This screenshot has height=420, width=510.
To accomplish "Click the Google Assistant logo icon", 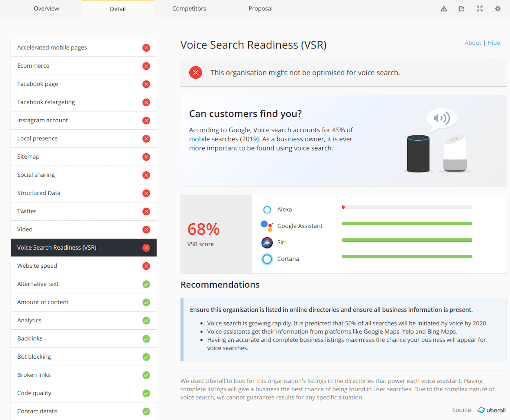I will pyautogui.click(x=267, y=226).
